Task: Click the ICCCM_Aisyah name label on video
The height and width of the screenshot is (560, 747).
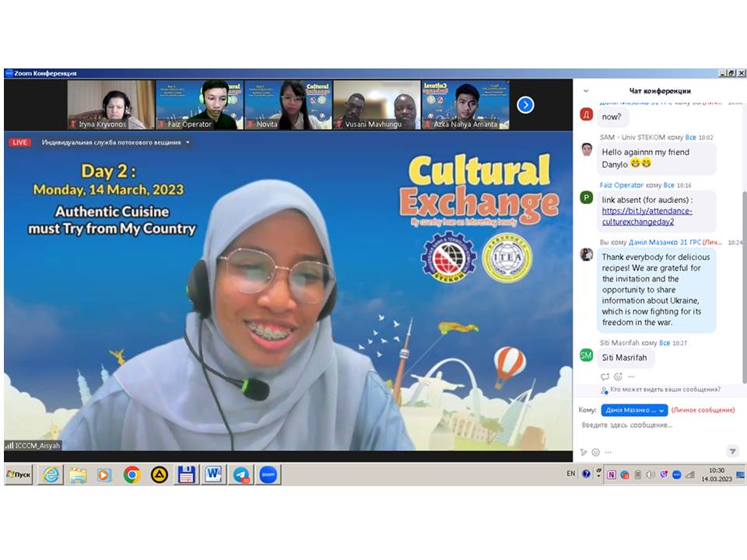Action: click(33, 446)
